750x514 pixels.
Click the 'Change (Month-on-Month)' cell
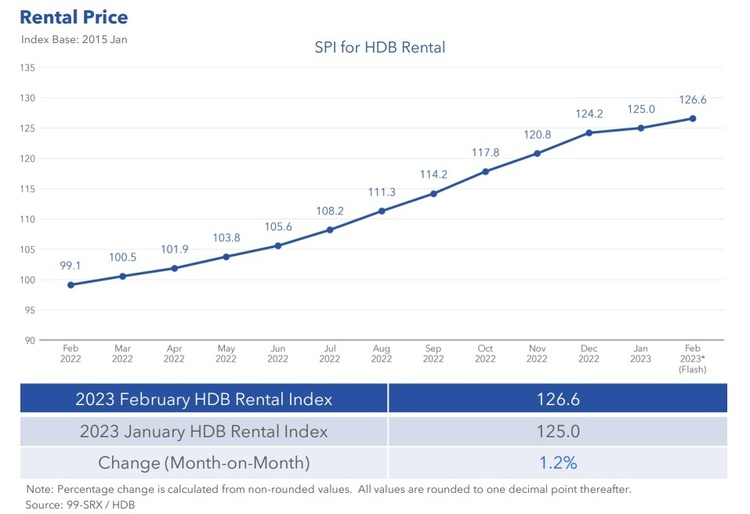204,463
